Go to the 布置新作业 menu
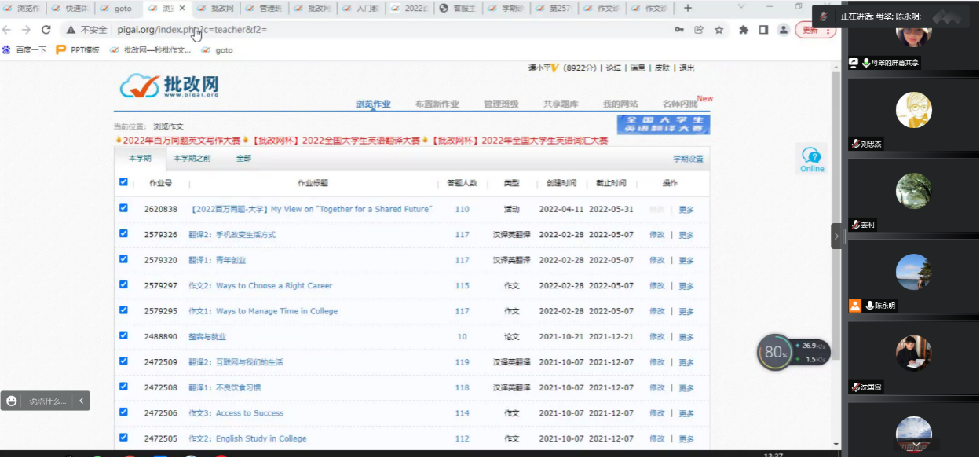Viewport: 980px width, 458px height. click(x=437, y=104)
